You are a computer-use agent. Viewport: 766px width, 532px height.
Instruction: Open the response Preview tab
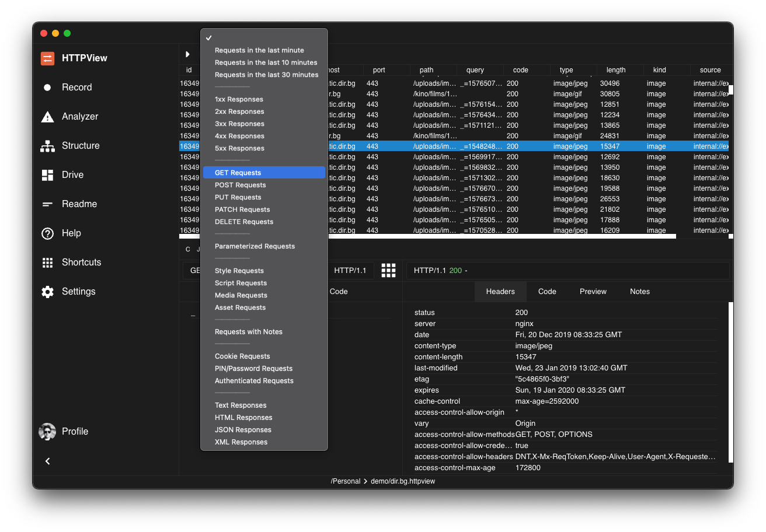pos(593,292)
